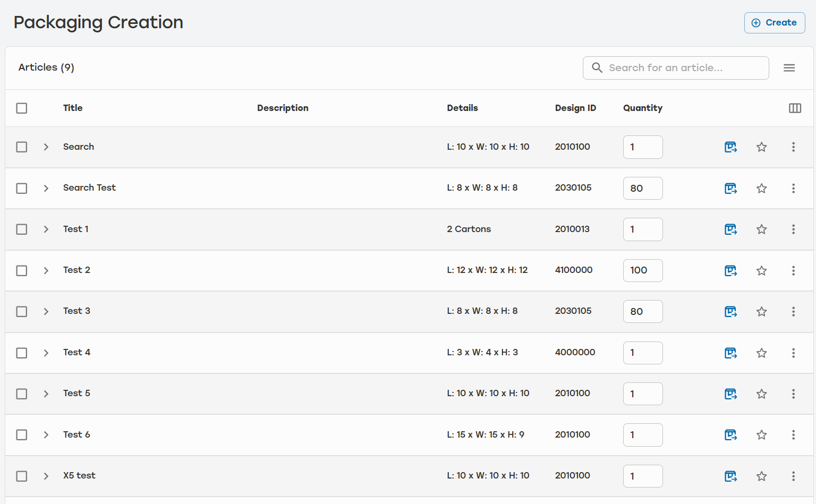The height and width of the screenshot is (504, 816).
Task: Click export image icon for X5 test
Action: pyautogui.click(x=731, y=476)
